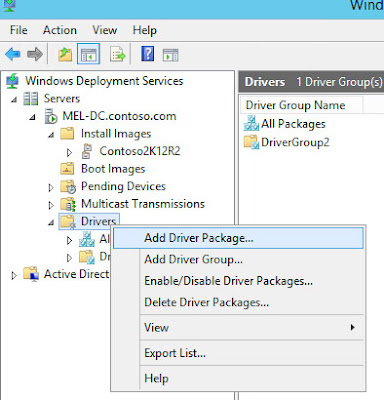Click the Servers node icon
The width and height of the screenshot is (384, 400).
[31, 99]
